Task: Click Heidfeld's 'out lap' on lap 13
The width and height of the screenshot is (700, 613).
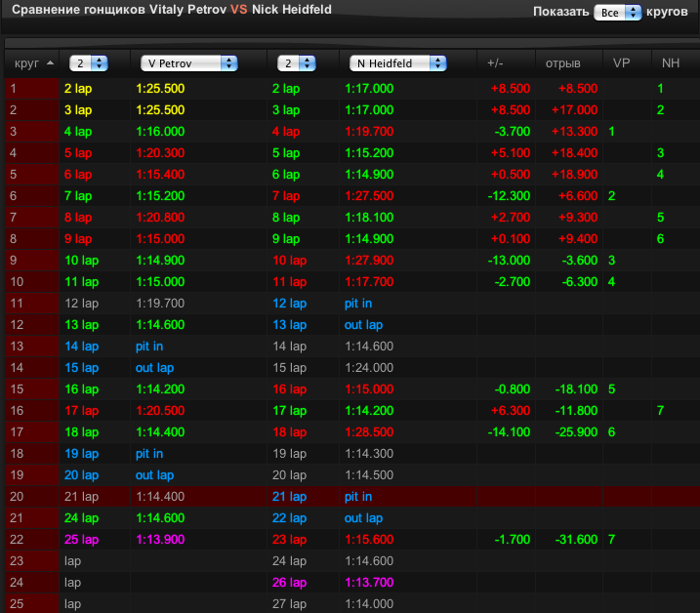Action: [363, 325]
